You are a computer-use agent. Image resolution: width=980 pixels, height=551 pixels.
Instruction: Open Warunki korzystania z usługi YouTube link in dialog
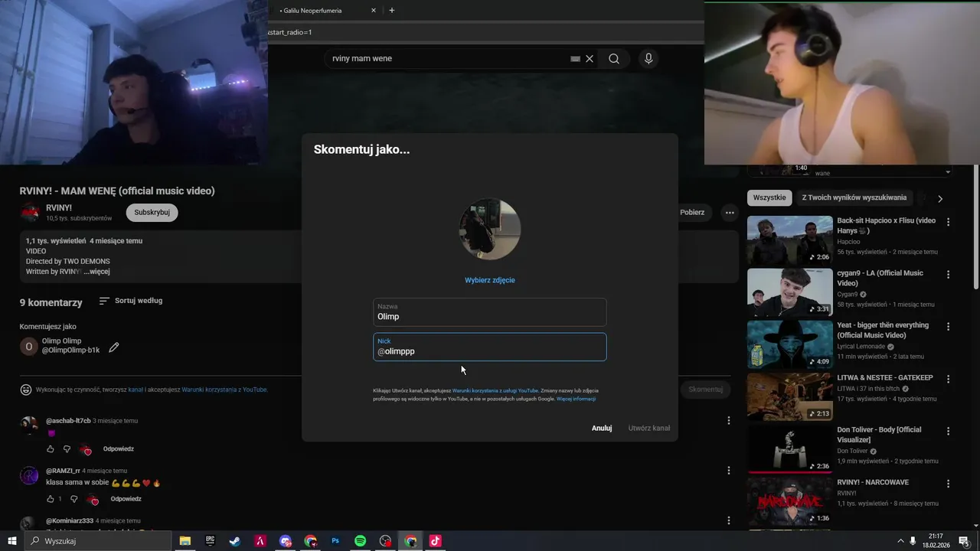pos(495,391)
